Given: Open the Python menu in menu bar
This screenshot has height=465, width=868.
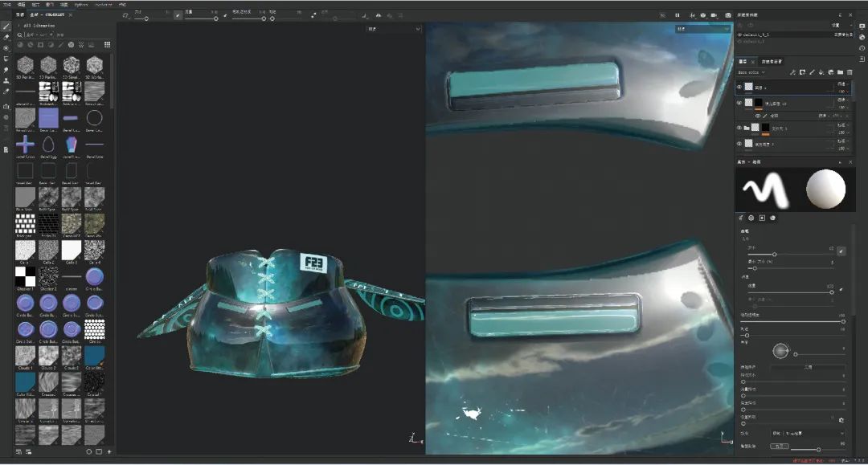Looking at the screenshot, I should pos(80,4).
